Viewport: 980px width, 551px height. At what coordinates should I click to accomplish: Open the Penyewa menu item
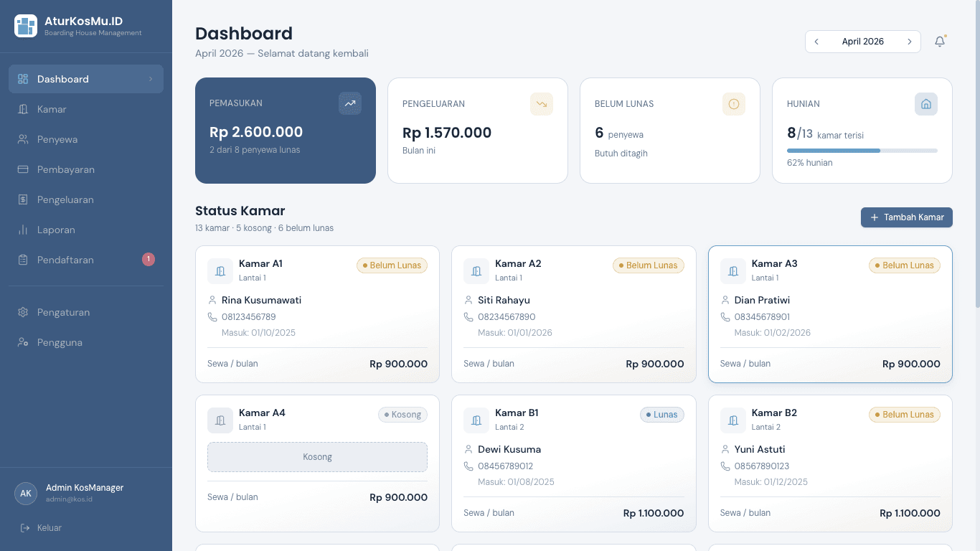[x=86, y=139]
